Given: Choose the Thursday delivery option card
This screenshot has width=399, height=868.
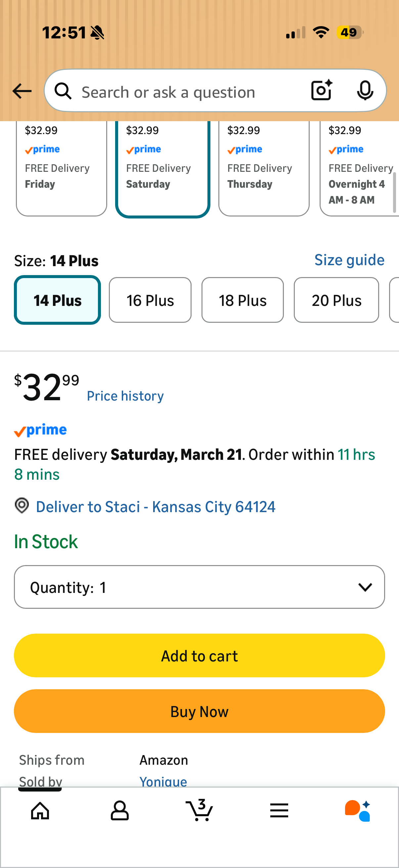Looking at the screenshot, I should (x=264, y=169).
